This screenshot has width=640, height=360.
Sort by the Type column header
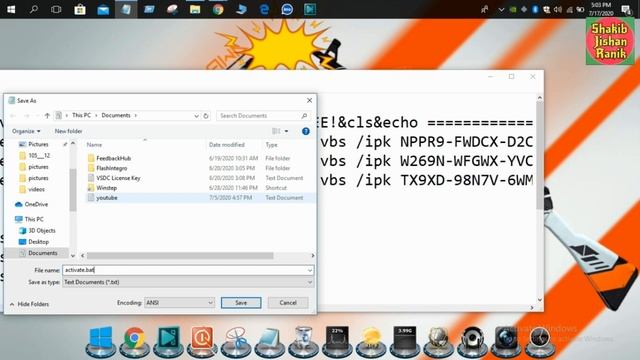coord(271,145)
